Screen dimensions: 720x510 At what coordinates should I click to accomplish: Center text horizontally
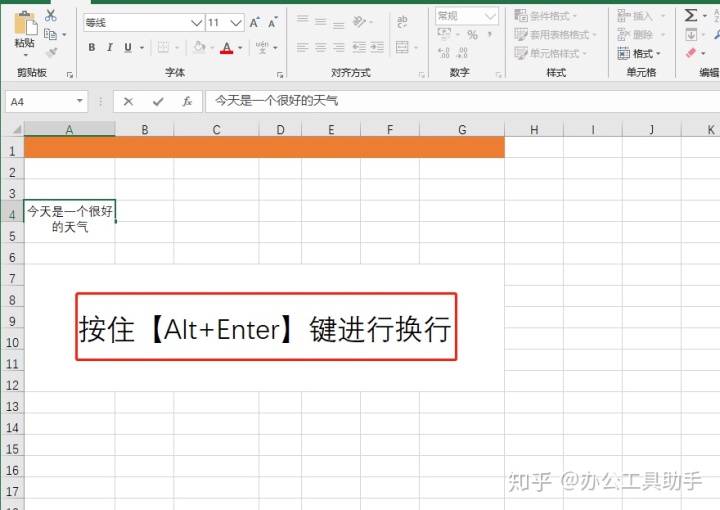(321, 47)
